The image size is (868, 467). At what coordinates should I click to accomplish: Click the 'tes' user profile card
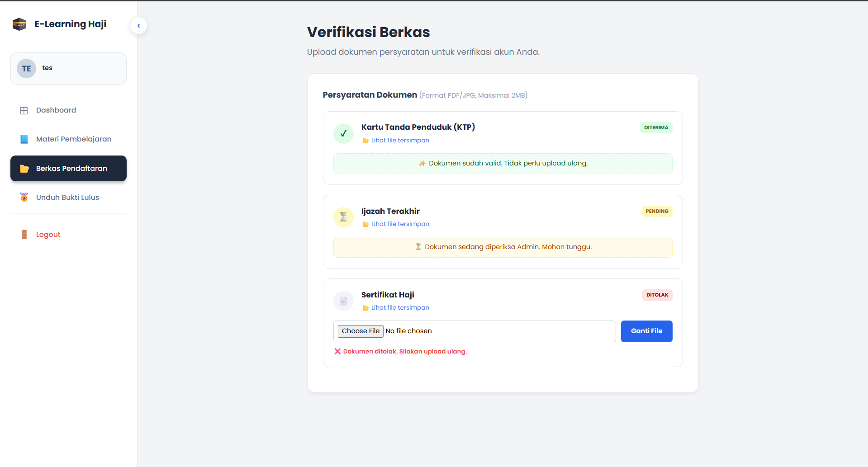(68, 69)
